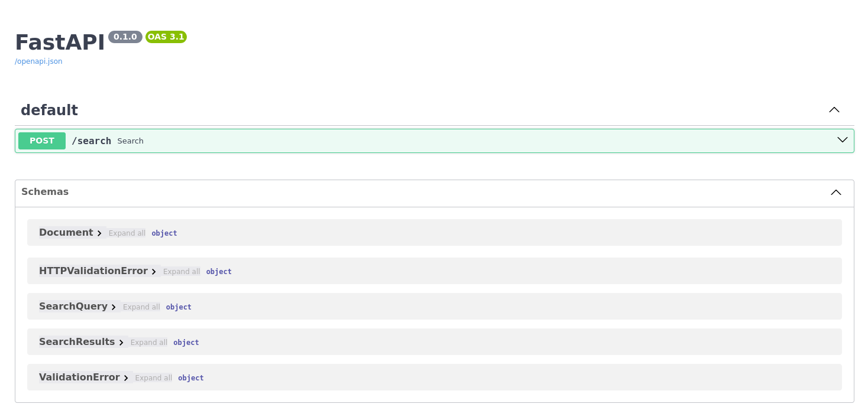The width and height of the screenshot is (868, 420).
Task: Click Expand all for ValidationError
Action: point(153,377)
